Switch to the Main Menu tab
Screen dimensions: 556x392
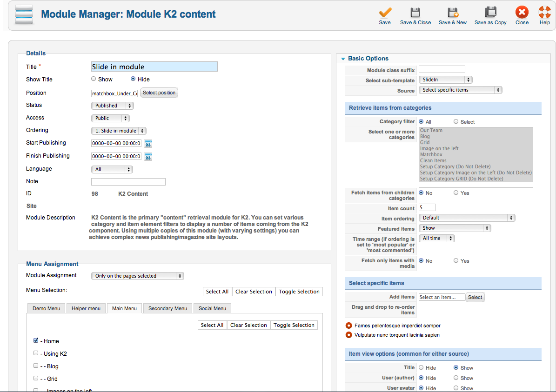pyautogui.click(x=125, y=308)
